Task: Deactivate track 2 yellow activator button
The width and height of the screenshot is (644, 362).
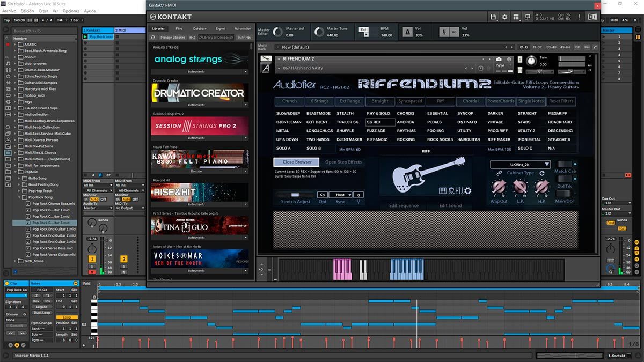Action: click(123, 259)
